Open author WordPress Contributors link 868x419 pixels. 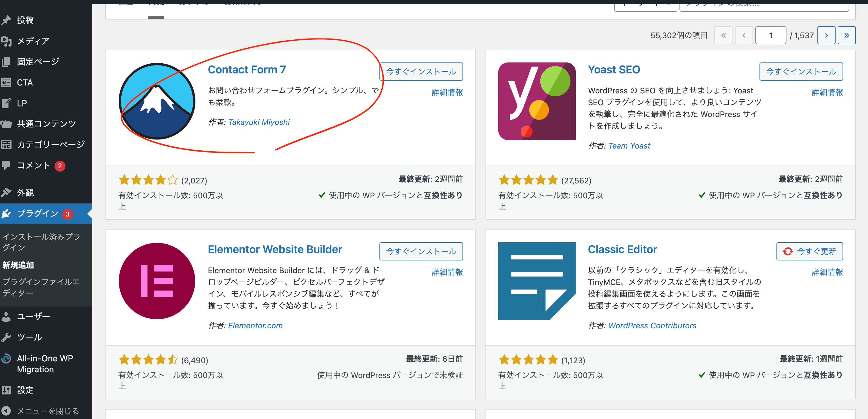pyautogui.click(x=652, y=326)
